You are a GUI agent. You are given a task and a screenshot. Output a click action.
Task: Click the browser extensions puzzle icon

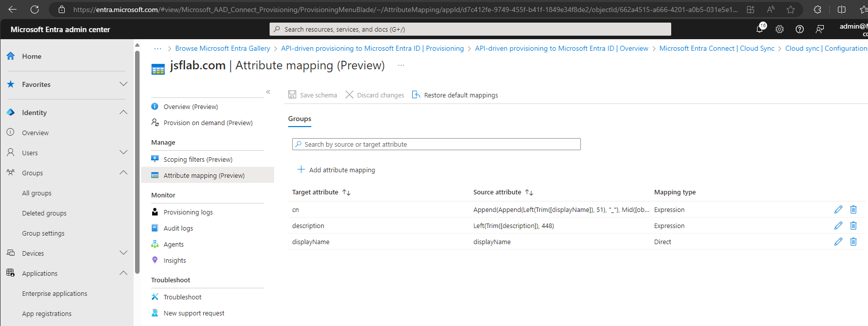tap(817, 9)
